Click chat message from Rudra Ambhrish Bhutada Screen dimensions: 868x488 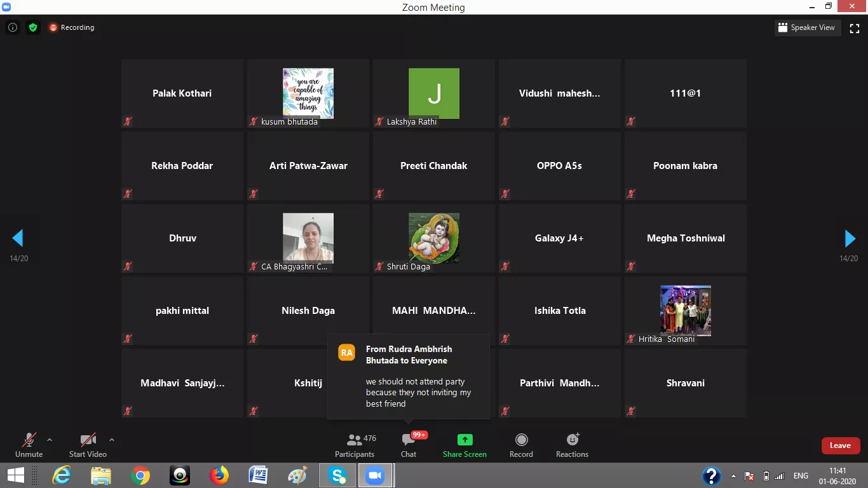(x=409, y=377)
